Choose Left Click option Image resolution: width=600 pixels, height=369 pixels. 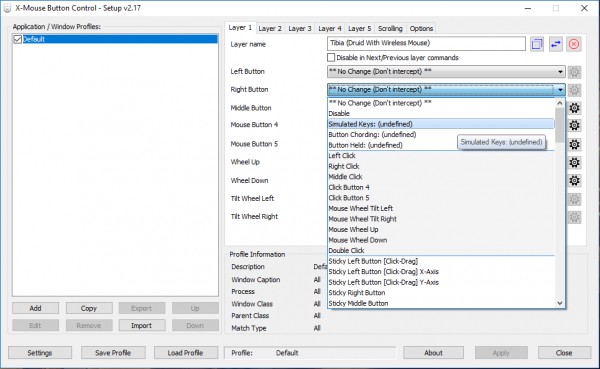441,156
